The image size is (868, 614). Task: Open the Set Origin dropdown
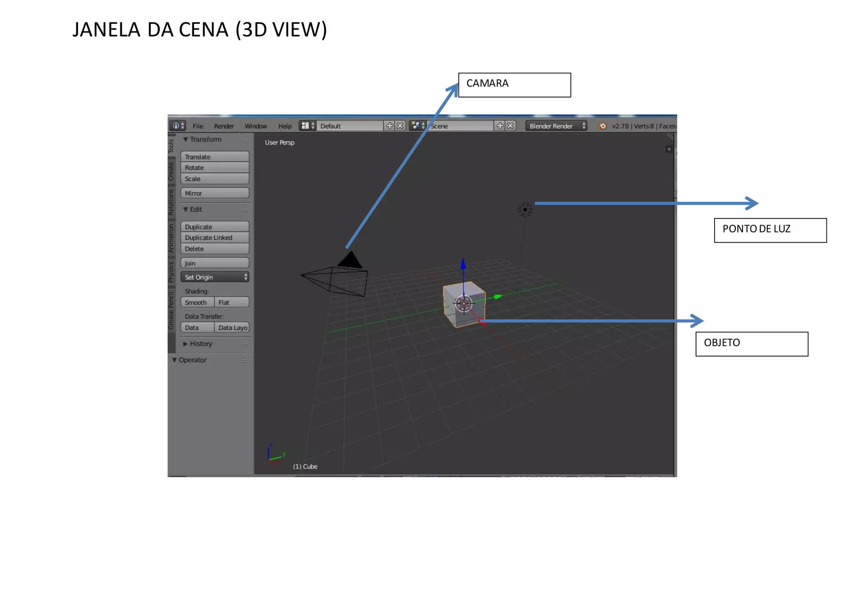click(x=215, y=277)
